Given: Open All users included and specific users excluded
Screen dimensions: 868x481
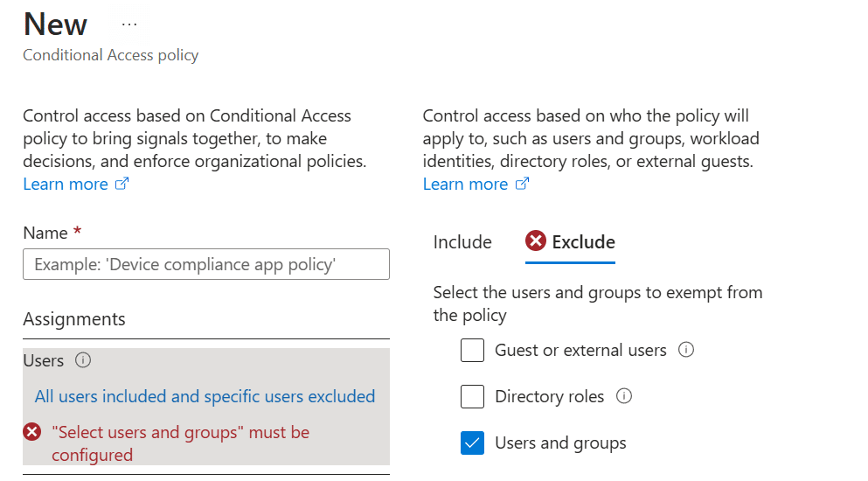Looking at the screenshot, I should 205,397.
